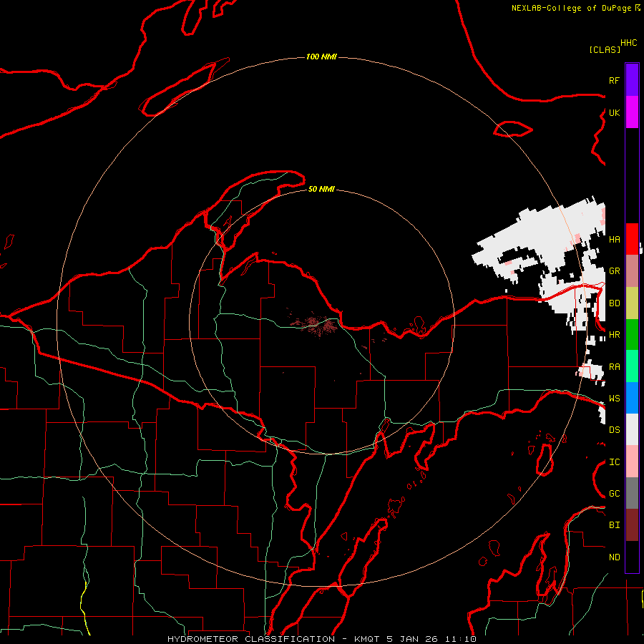This screenshot has width=644, height=644.
Task: Click the [CLAS] units label
Action: pos(605,49)
